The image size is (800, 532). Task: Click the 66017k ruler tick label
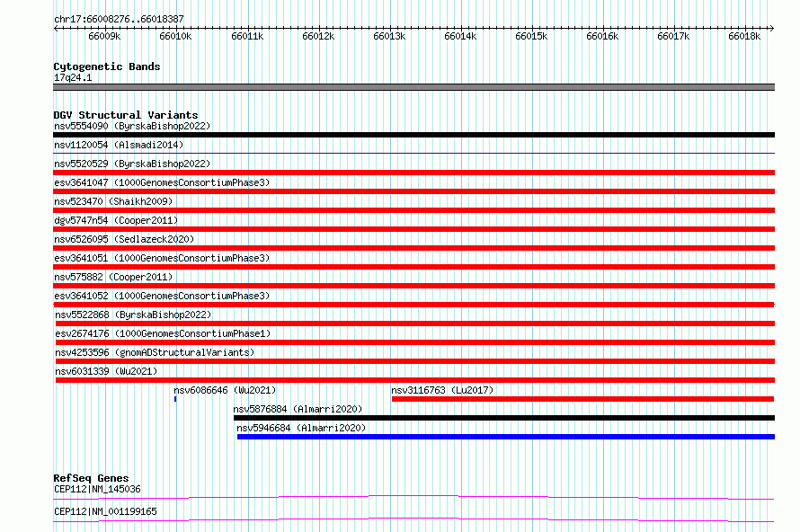point(673,36)
